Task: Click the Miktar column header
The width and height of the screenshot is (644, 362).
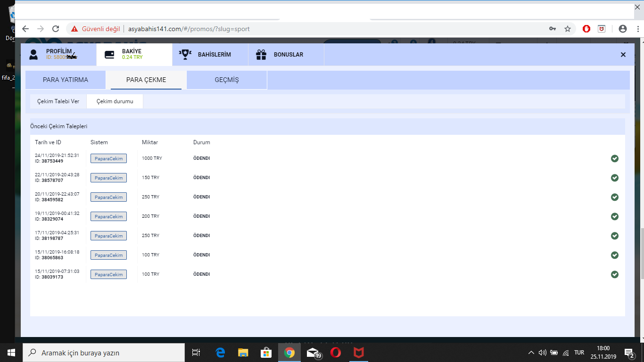Action: 150,142
